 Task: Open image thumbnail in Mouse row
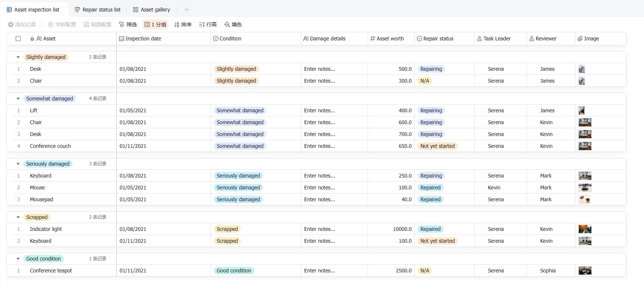585,188
